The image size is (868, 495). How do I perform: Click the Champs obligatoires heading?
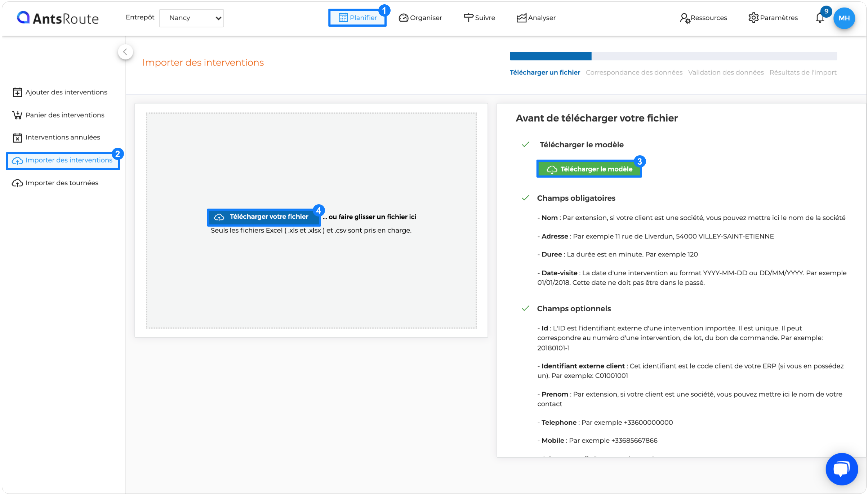(x=576, y=198)
